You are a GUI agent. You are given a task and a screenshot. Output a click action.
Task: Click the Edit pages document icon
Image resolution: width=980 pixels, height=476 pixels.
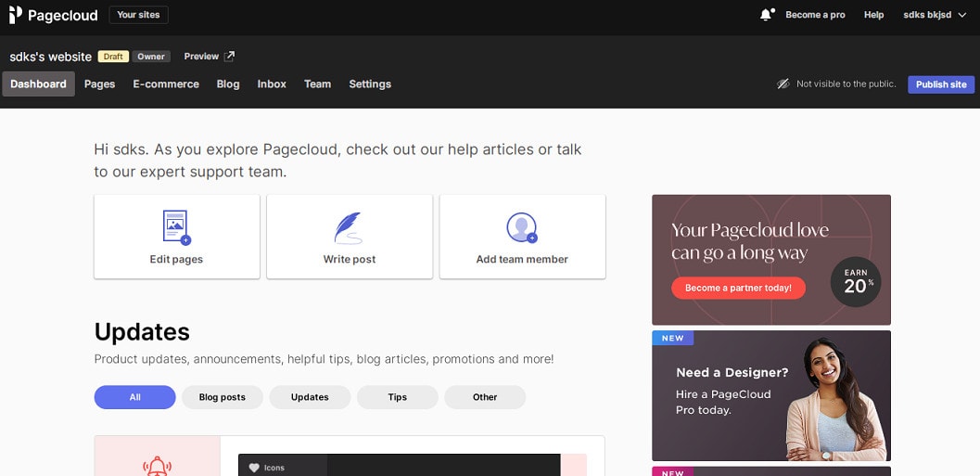(176, 227)
